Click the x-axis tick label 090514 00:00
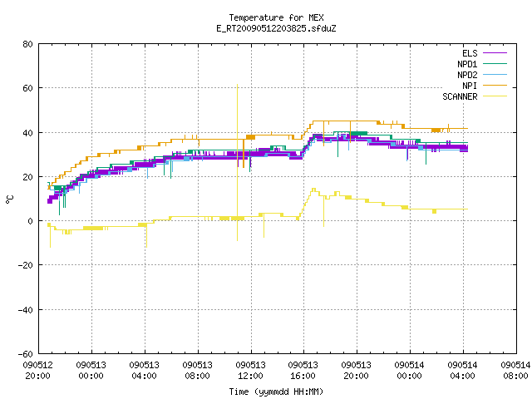Image resolution: width=532 pixels, height=399 pixels. 410,371
